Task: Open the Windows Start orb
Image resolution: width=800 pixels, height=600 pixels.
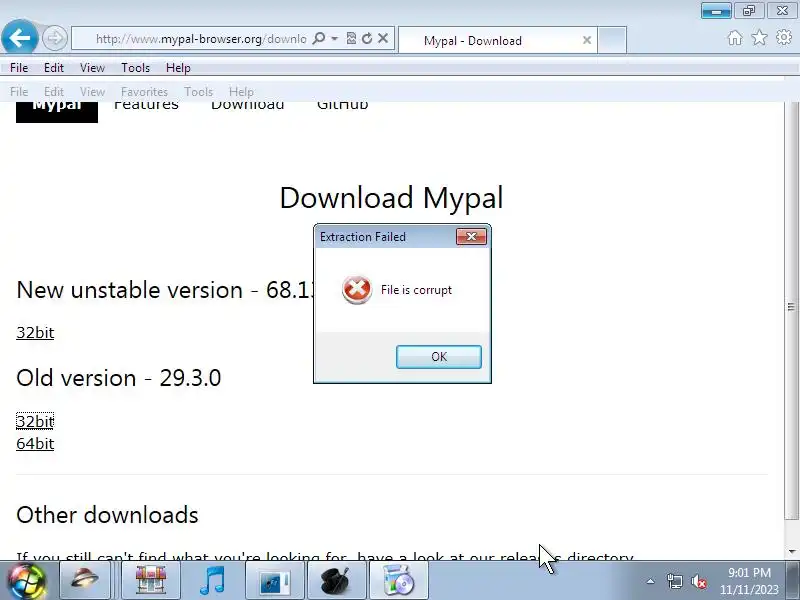Action: [x=27, y=581]
